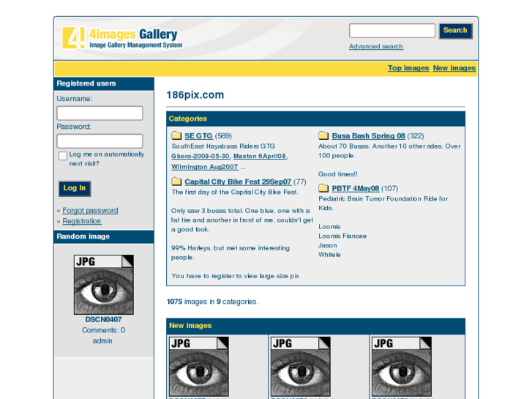Click the Categories section header
This screenshot has width=532, height=399.
[315, 119]
